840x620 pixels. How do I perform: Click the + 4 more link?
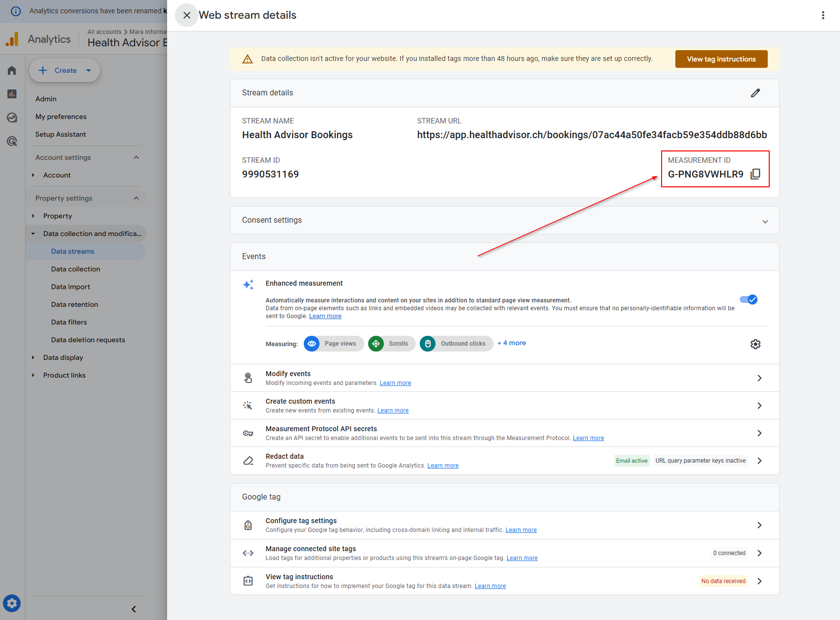coord(512,343)
